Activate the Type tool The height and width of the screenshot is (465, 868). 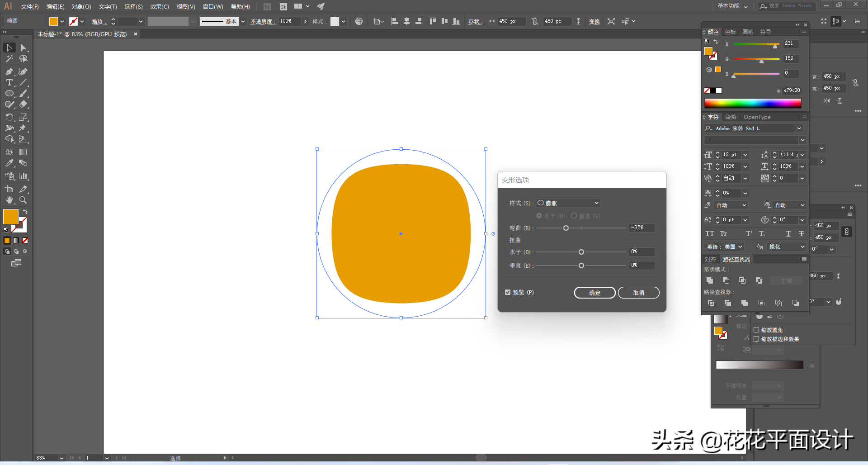[x=9, y=82]
